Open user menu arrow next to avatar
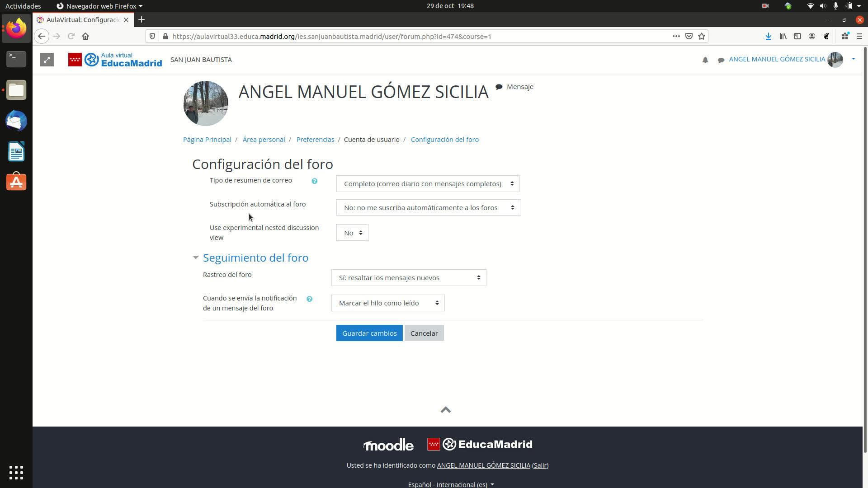This screenshot has height=488, width=868. click(853, 59)
